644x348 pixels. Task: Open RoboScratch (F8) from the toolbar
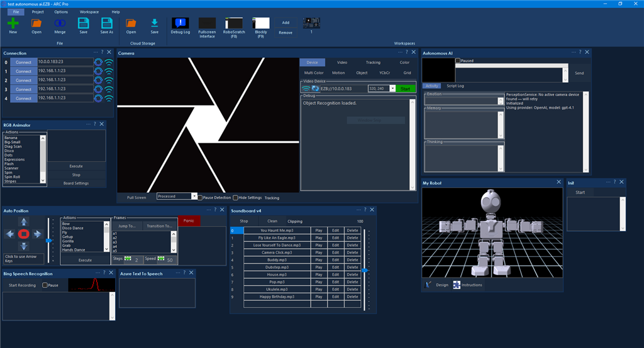click(234, 23)
